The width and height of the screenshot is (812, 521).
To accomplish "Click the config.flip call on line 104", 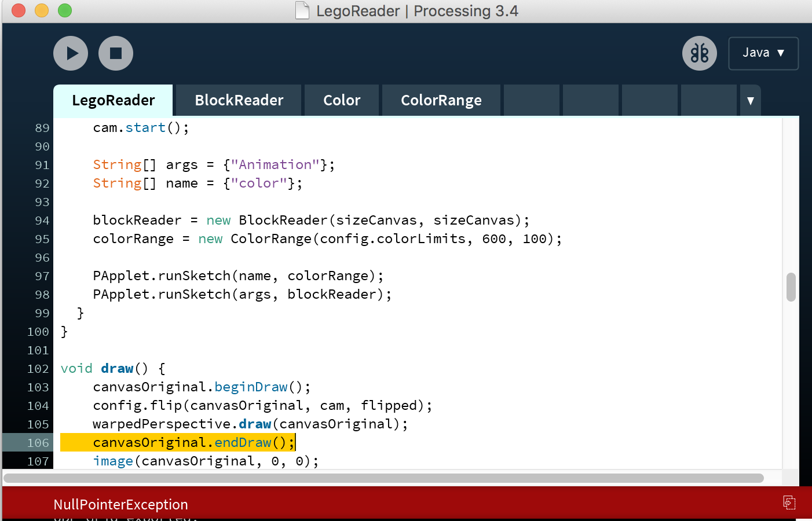I will [x=262, y=406].
